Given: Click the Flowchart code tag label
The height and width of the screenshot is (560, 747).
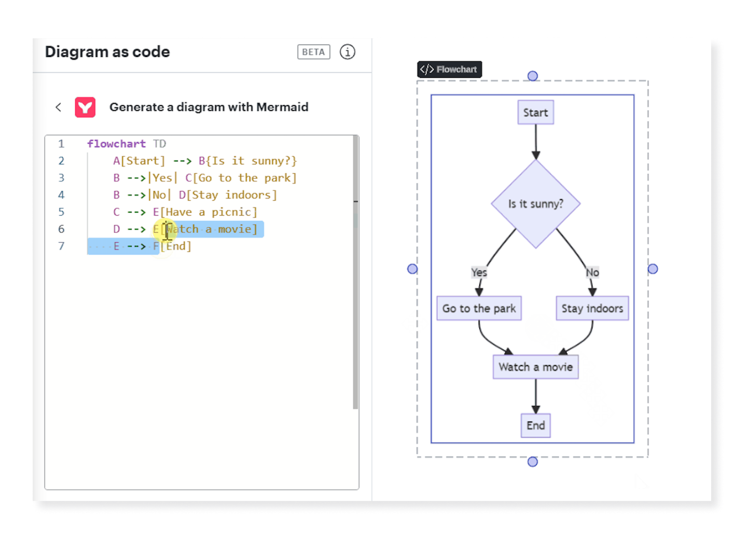Looking at the screenshot, I should click(x=449, y=69).
